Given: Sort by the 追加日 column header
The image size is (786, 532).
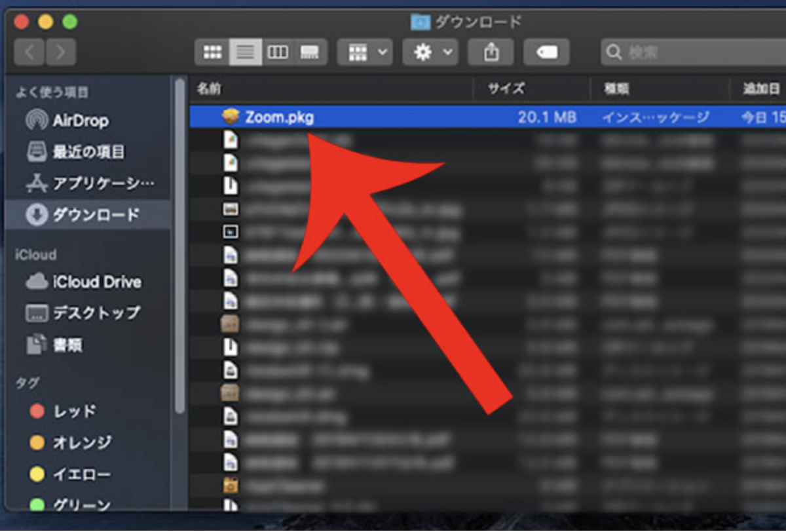Looking at the screenshot, I should point(760,88).
